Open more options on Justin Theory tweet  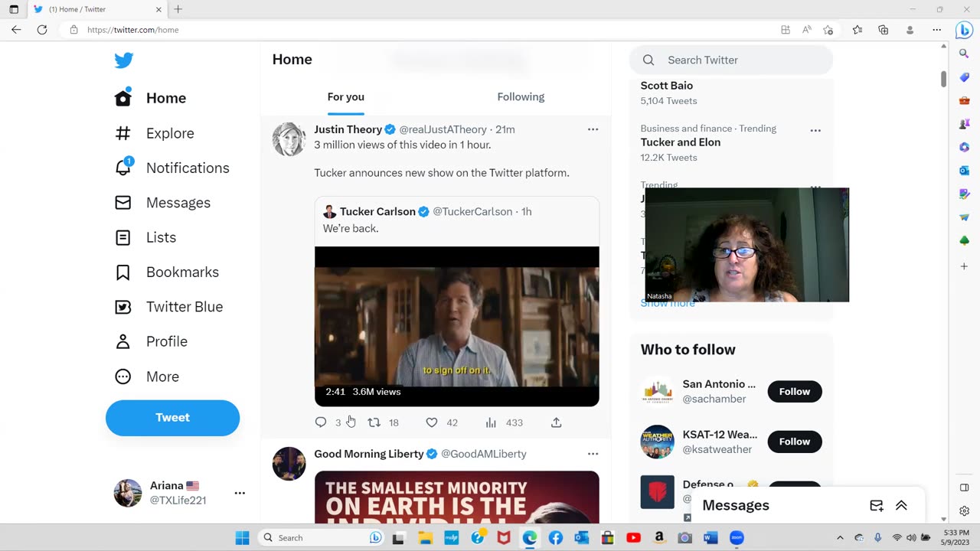(x=593, y=129)
